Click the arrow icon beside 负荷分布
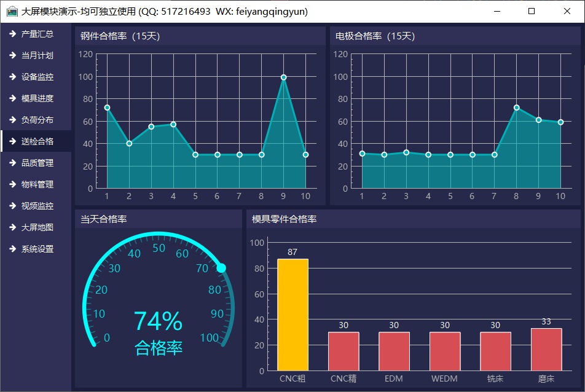 point(12,120)
